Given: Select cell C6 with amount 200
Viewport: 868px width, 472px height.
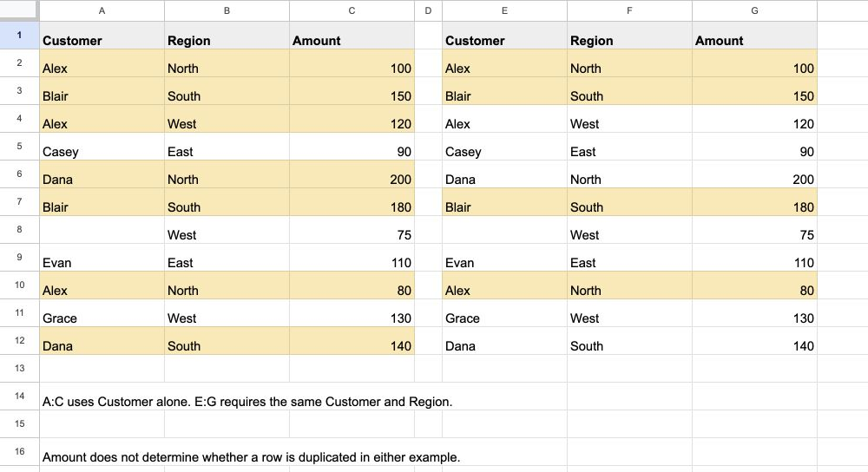Looking at the screenshot, I should tap(352, 174).
